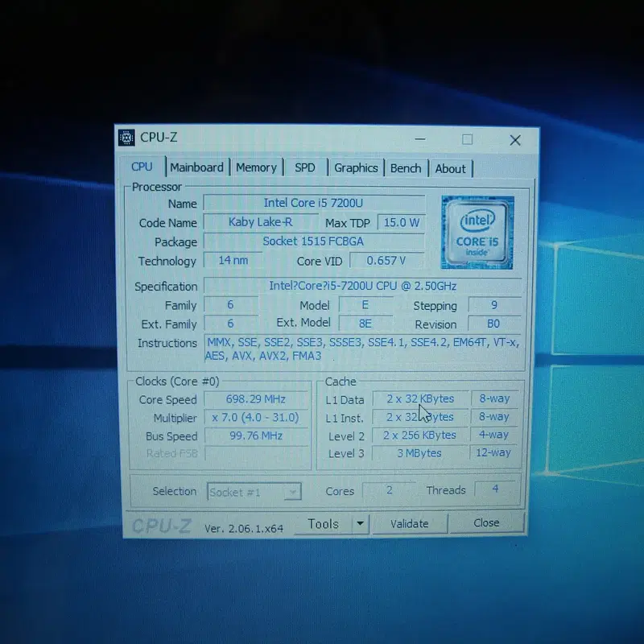Click the Ext. Model value 8E
Viewport: 644px width, 644px height.
click(x=365, y=324)
